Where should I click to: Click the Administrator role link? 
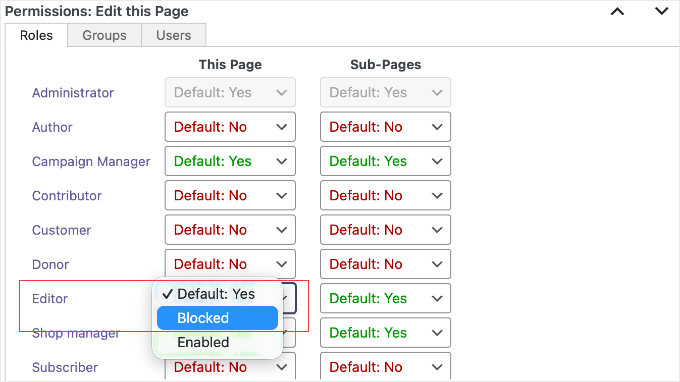[x=73, y=93]
